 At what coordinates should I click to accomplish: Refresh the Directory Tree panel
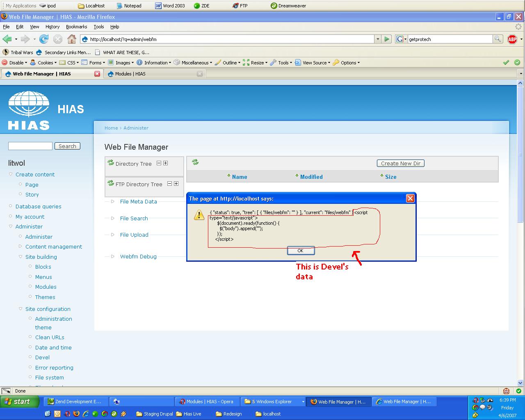point(111,163)
